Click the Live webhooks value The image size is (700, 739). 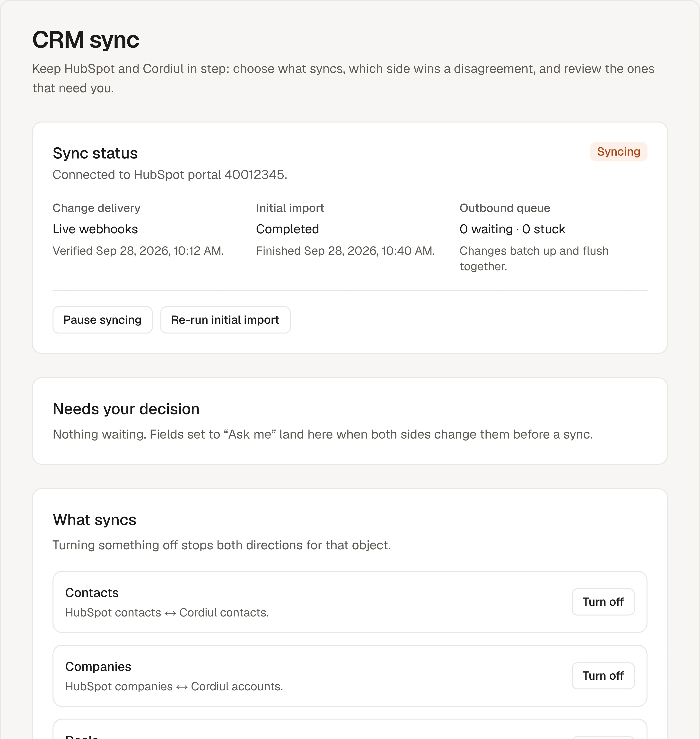[x=95, y=229]
